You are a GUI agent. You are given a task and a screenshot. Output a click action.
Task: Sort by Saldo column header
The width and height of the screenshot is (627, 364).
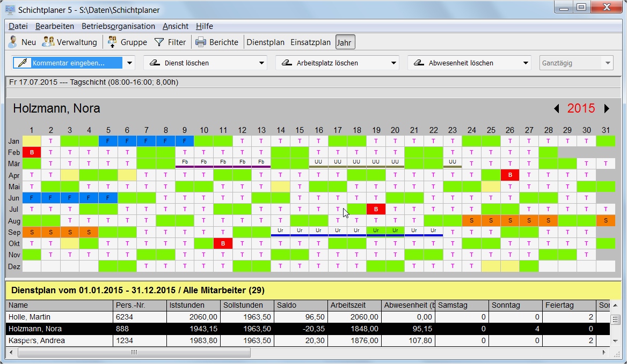pos(301,306)
